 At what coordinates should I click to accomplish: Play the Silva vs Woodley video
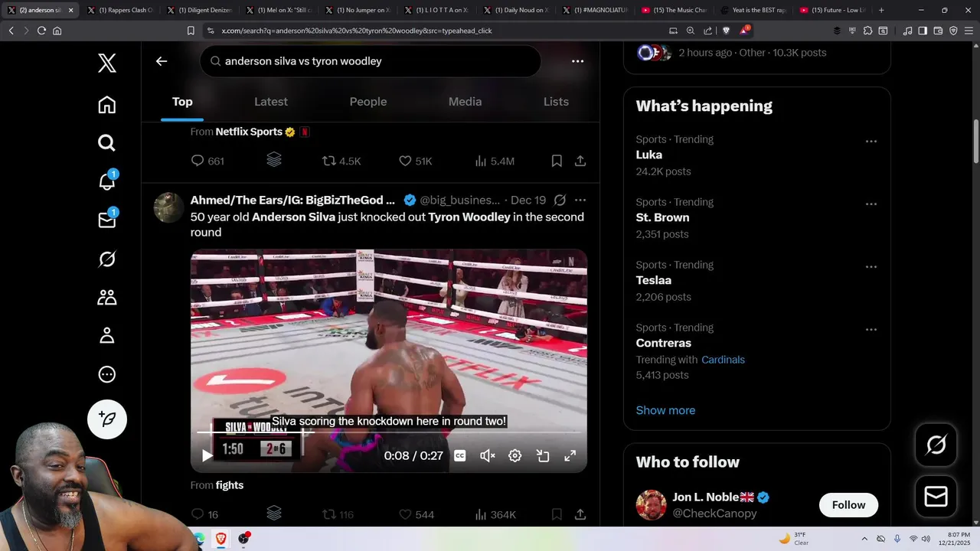pyautogui.click(x=207, y=455)
